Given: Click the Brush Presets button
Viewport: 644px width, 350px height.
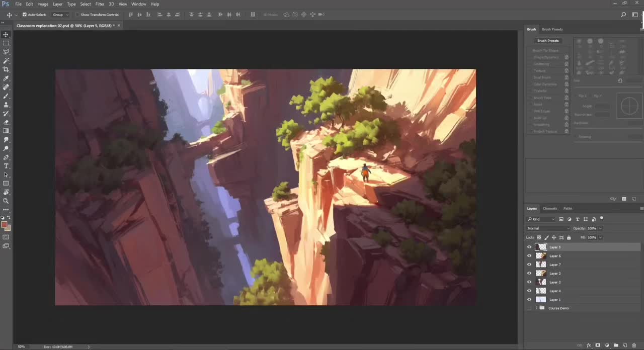Looking at the screenshot, I should coord(548,41).
